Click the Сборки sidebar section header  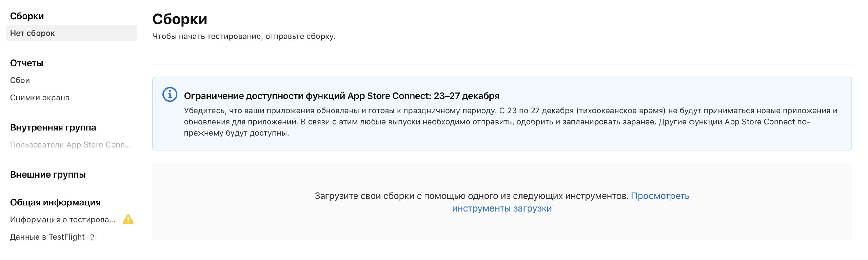tap(27, 16)
